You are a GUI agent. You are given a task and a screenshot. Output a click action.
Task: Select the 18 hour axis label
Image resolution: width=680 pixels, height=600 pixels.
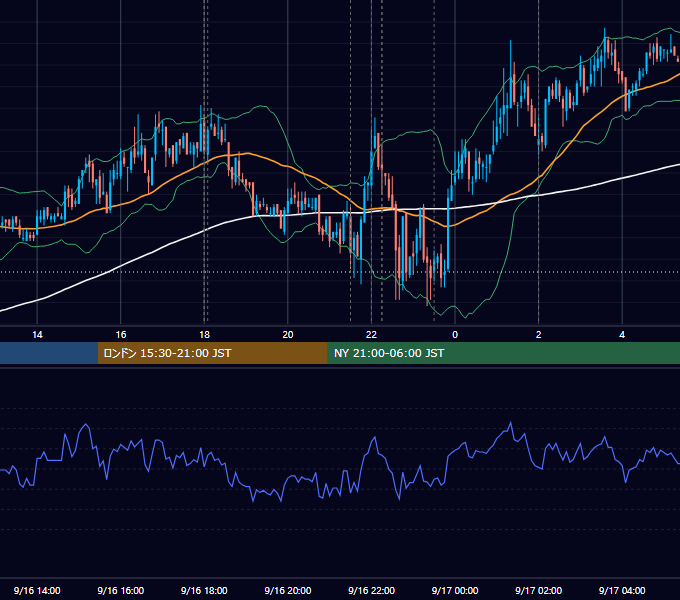click(x=204, y=334)
